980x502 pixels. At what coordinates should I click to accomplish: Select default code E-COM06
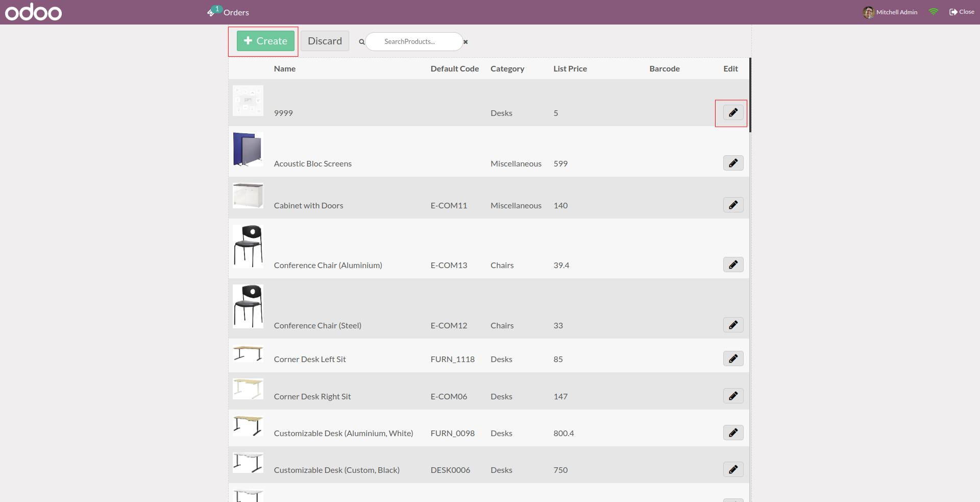pos(449,397)
